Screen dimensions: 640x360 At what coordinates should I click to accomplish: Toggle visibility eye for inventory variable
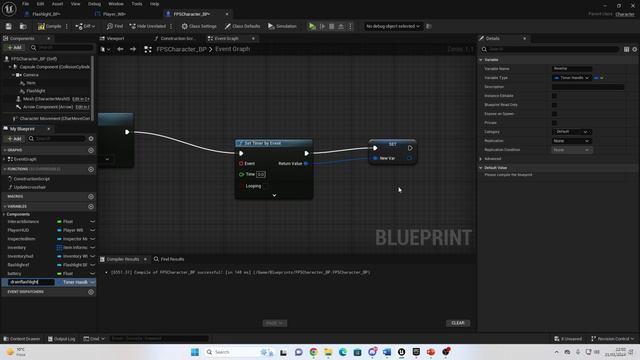[x=92, y=248]
